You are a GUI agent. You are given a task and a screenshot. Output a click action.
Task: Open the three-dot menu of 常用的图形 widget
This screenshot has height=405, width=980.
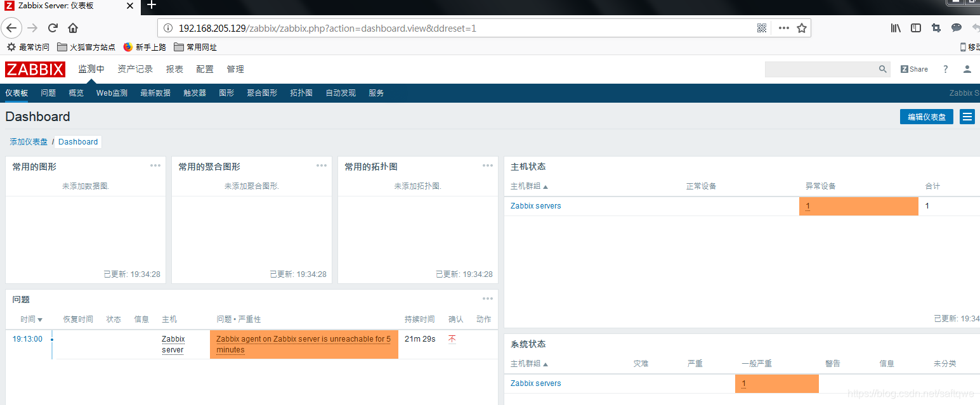click(x=155, y=165)
